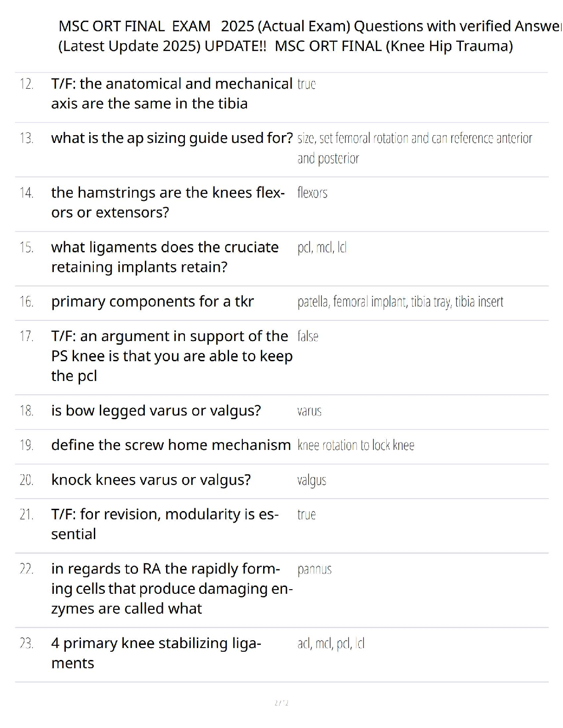Image resolution: width=563 pixels, height=728 pixels.
Task: Click the PS knee true/false question
Action: tap(172, 356)
